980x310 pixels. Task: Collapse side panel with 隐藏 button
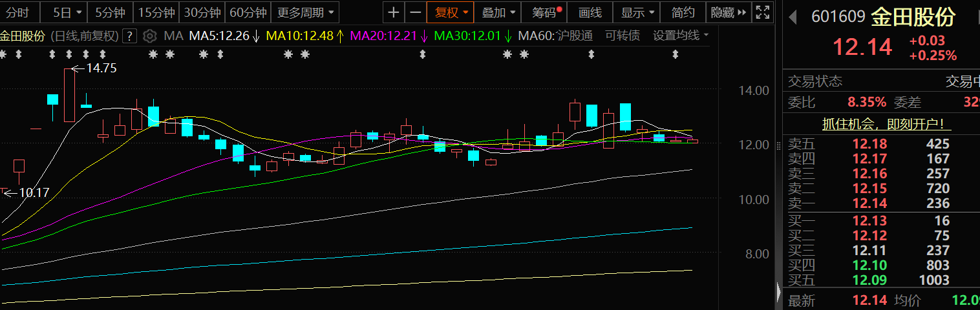click(x=728, y=12)
